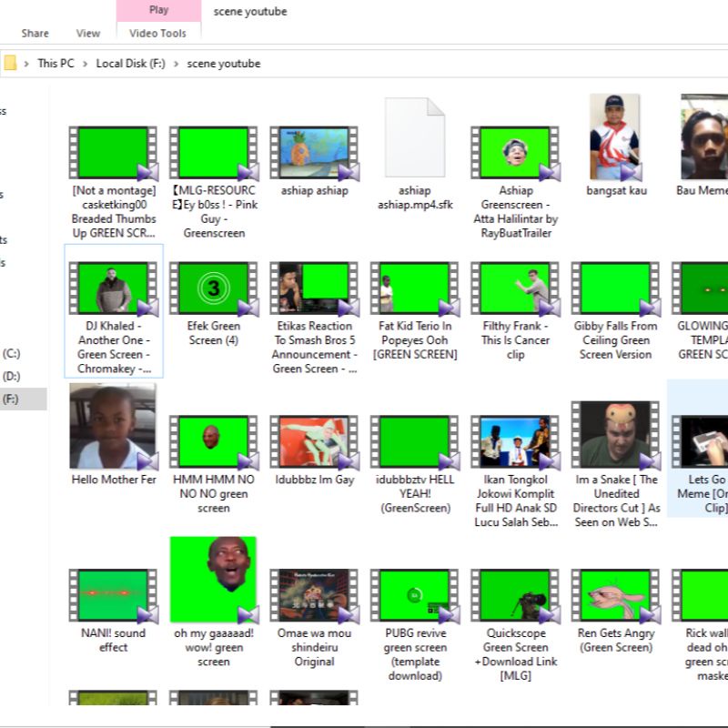Screen dimensions: 728x728
Task: Open the Ren Gets Angry video file
Action: pos(615,596)
